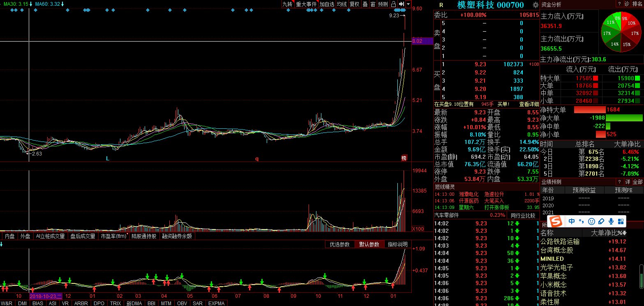Open the Sogou toolbox grid icon

coord(621,221)
